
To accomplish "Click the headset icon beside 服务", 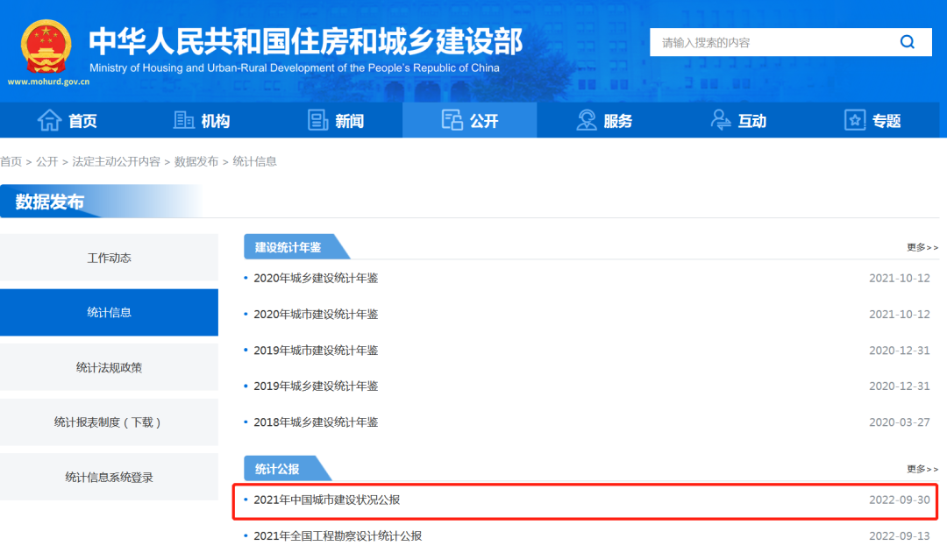I will pos(587,121).
